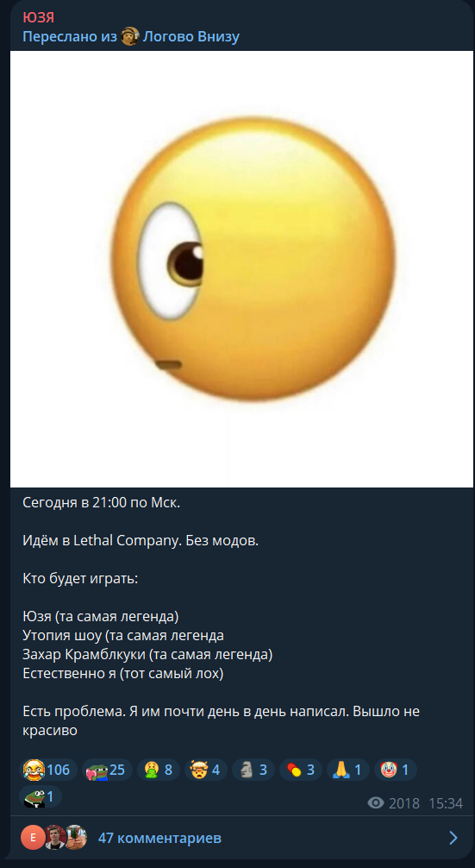
Task: Click the views eye icon
Action: click(376, 803)
